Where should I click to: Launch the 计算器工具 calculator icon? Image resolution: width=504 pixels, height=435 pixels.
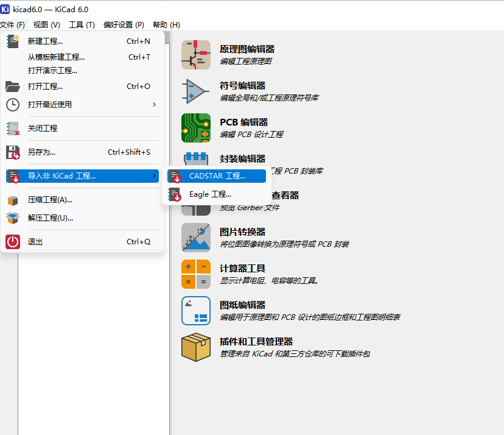pos(196,274)
